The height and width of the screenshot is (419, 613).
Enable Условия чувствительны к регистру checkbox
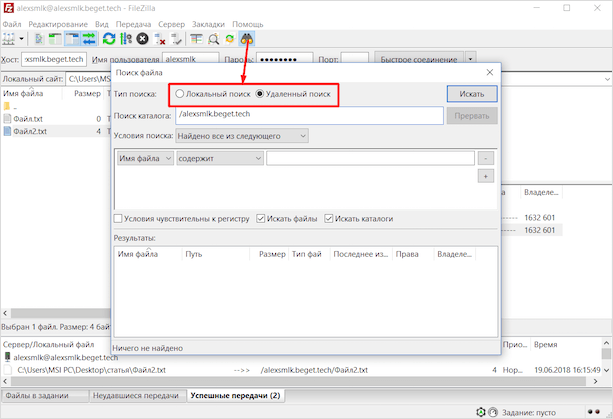[x=119, y=218]
